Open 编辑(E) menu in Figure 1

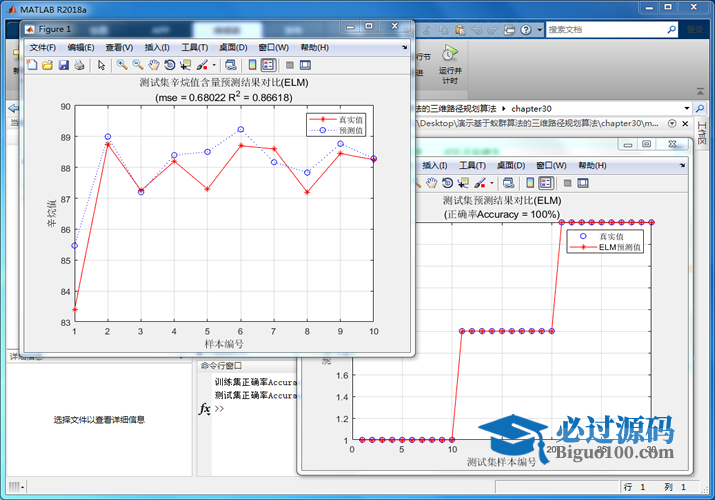pyautogui.click(x=81, y=47)
